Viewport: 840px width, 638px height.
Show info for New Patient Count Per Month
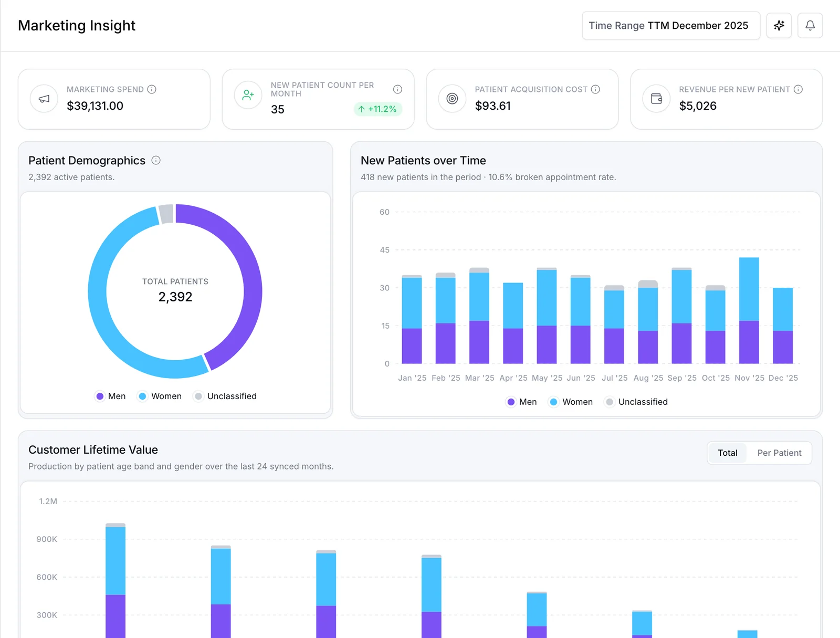pos(397,89)
